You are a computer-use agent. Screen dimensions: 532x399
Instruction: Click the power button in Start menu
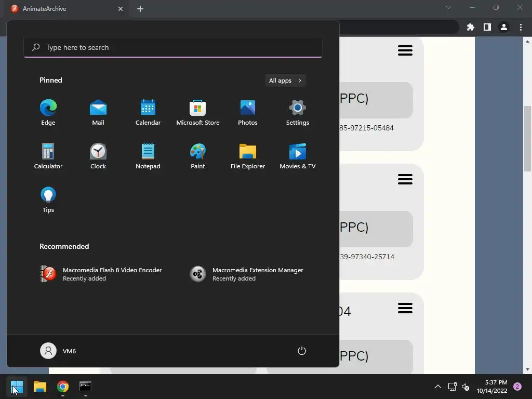pyautogui.click(x=302, y=351)
